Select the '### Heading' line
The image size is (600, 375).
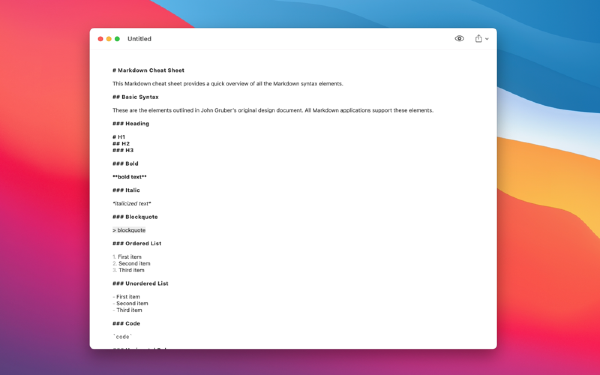click(x=131, y=124)
